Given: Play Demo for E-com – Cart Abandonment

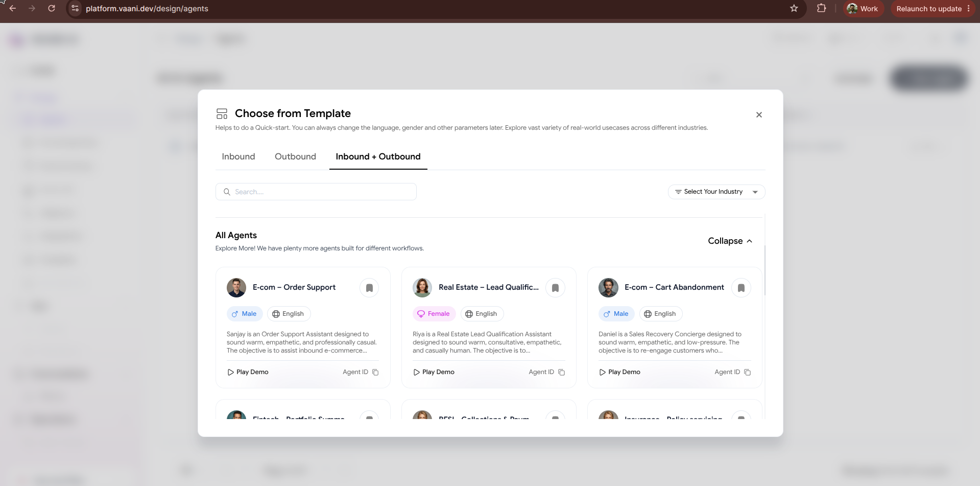Looking at the screenshot, I should [619, 372].
